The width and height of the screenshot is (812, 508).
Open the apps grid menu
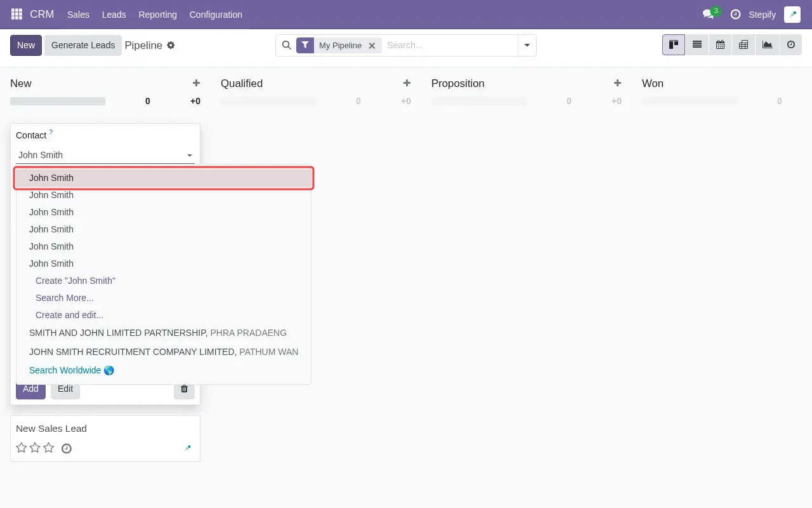(16, 14)
